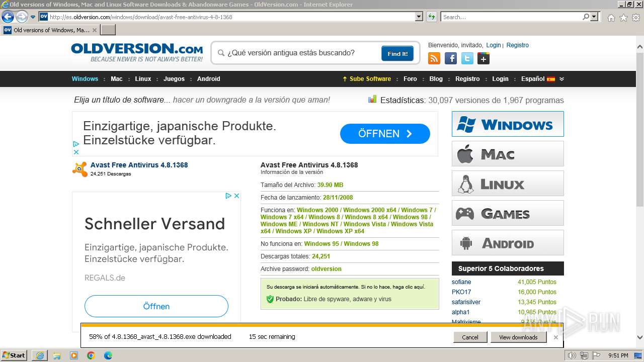Click the Mac platform banner button
The height and width of the screenshot is (362, 644).
pos(508,153)
